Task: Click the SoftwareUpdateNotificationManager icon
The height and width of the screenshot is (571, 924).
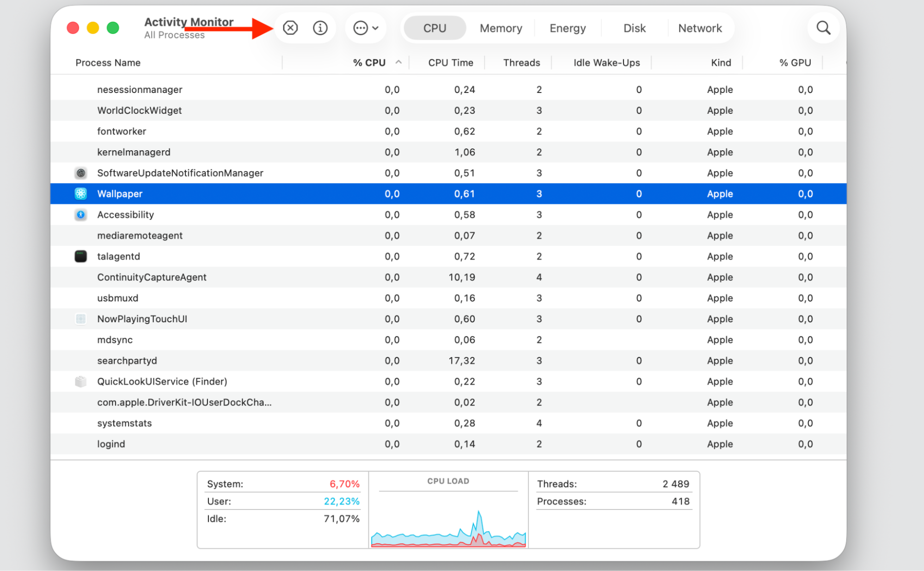Action: click(x=81, y=173)
